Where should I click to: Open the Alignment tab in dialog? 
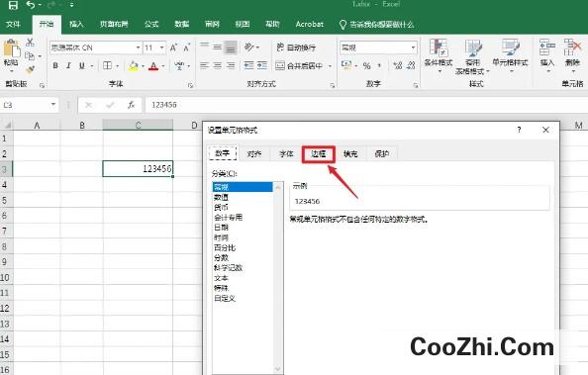(x=254, y=153)
